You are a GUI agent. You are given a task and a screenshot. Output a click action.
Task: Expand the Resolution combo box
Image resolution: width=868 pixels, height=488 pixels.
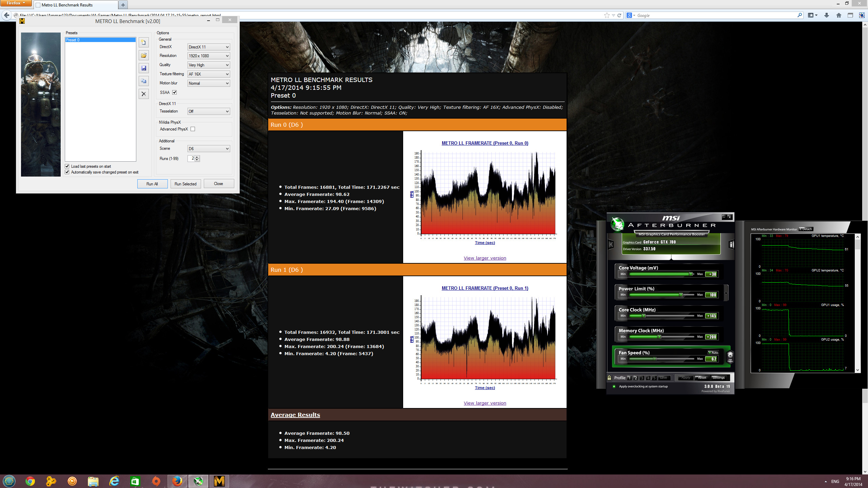(209, 56)
